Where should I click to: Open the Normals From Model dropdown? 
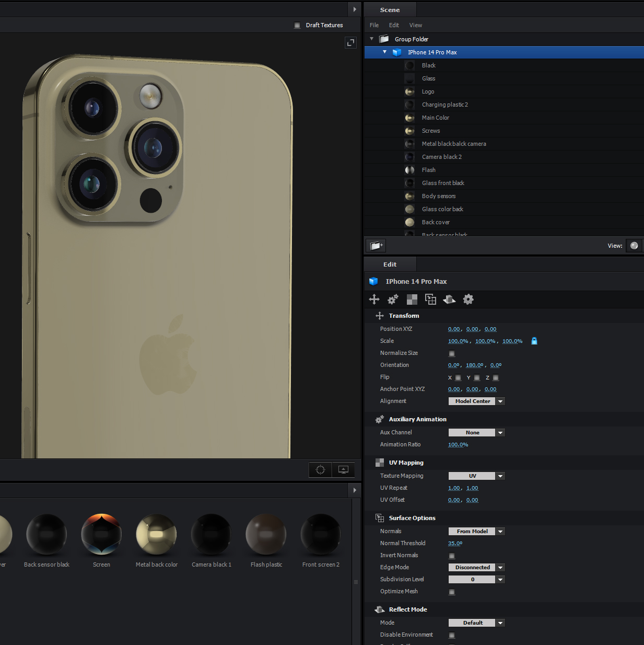click(476, 532)
